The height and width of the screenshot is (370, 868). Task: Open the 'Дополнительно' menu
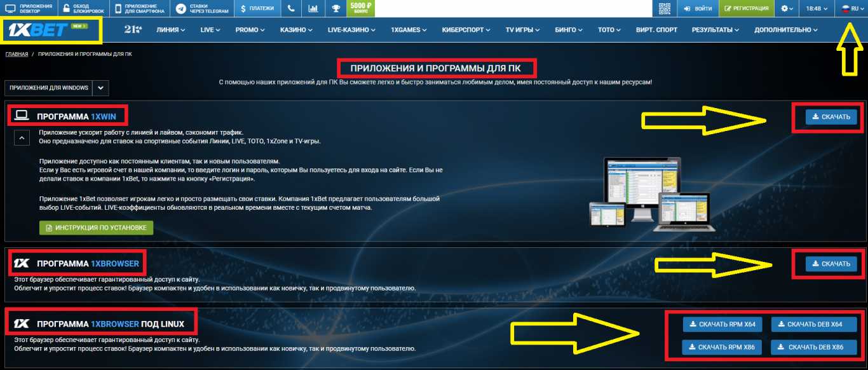click(786, 30)
